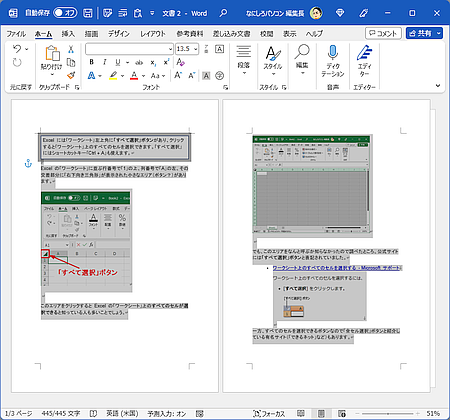This screenshot has width=450, height=420.
Task: Open the Editor icon
Action: 364,53
